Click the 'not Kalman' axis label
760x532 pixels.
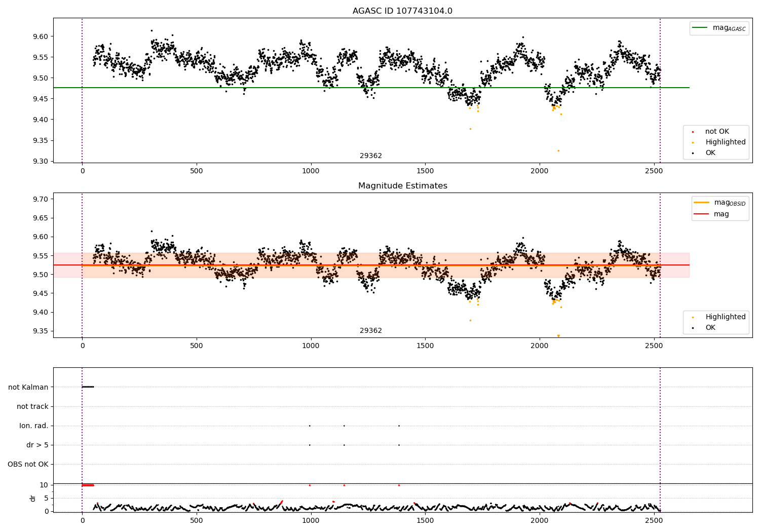tap(28, 388)
